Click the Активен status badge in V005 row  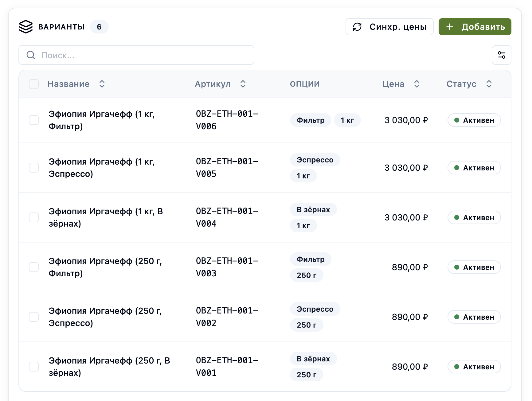474,168
